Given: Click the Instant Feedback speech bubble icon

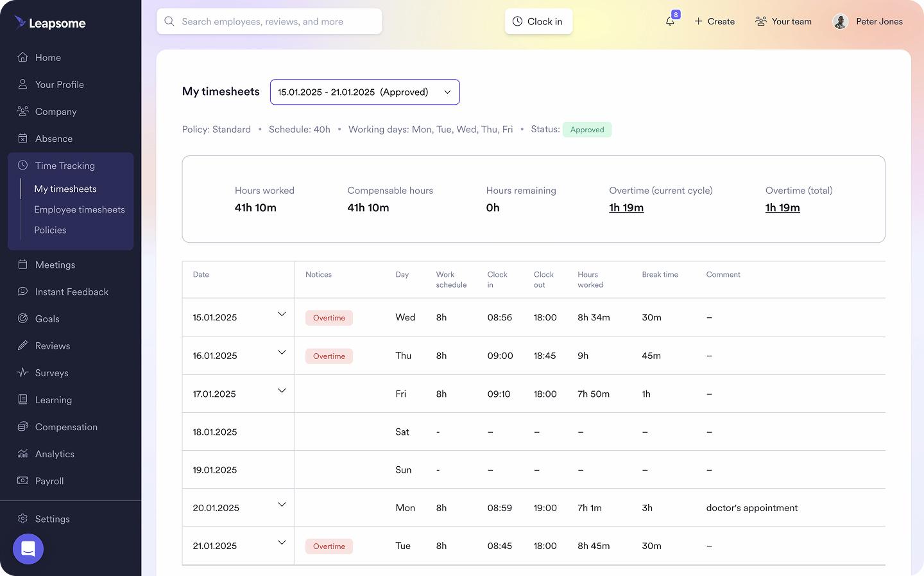Looking at the screenshot, I should pyautogui.click(x=21, y=292).
